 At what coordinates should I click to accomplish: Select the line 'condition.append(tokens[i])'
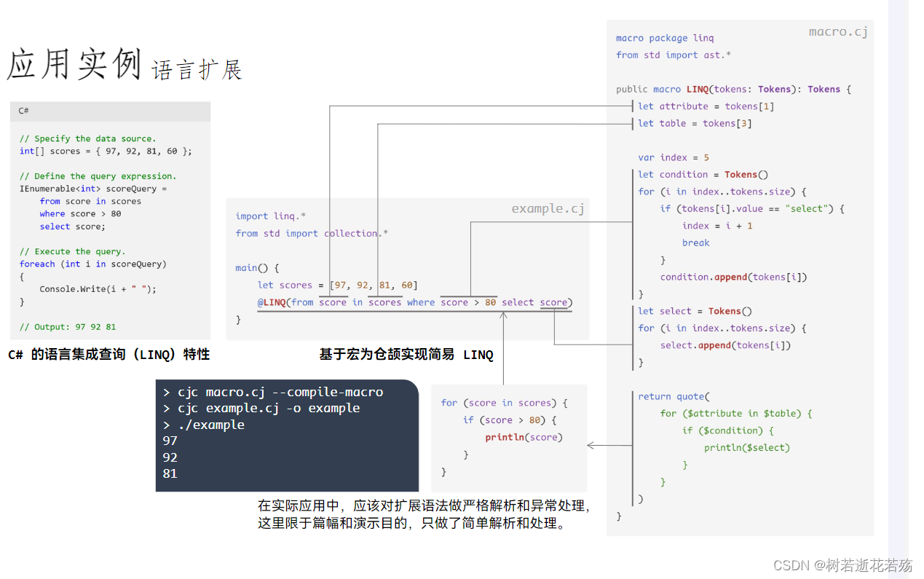733,277
